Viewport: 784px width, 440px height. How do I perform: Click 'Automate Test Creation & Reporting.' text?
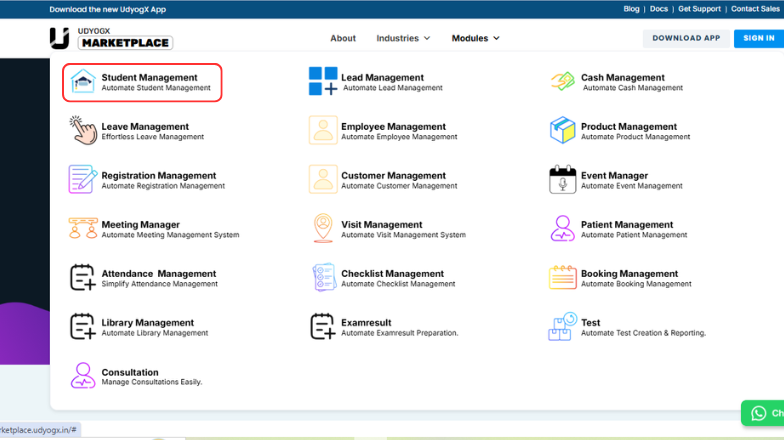pos(643,333)
